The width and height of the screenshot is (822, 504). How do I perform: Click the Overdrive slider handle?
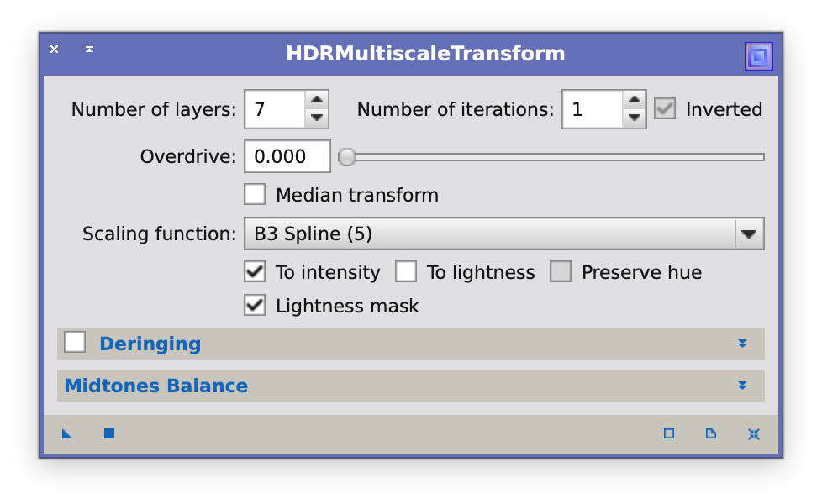[x=347, y=156]
